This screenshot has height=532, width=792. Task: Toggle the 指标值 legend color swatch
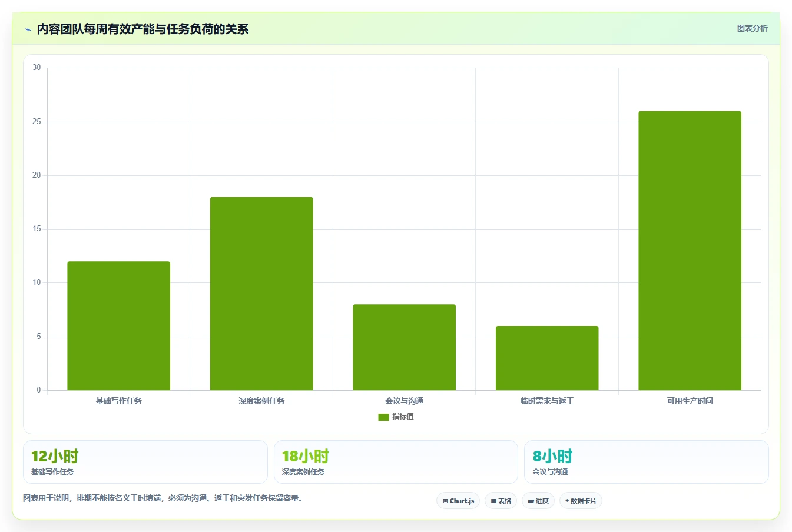(x=383, y=417)
